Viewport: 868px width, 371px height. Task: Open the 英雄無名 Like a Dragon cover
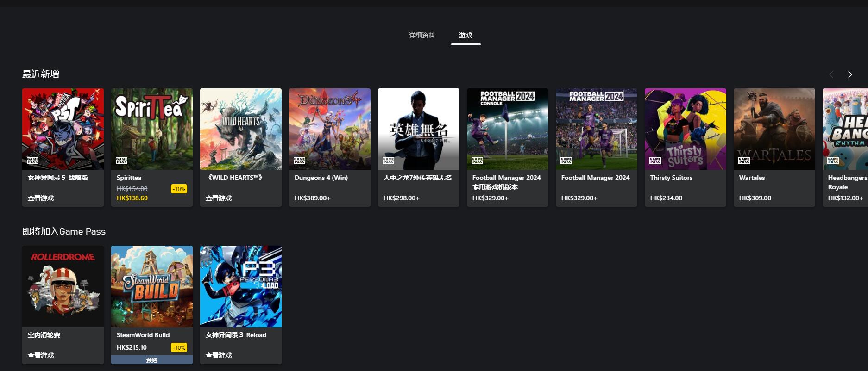click(419, 129)
